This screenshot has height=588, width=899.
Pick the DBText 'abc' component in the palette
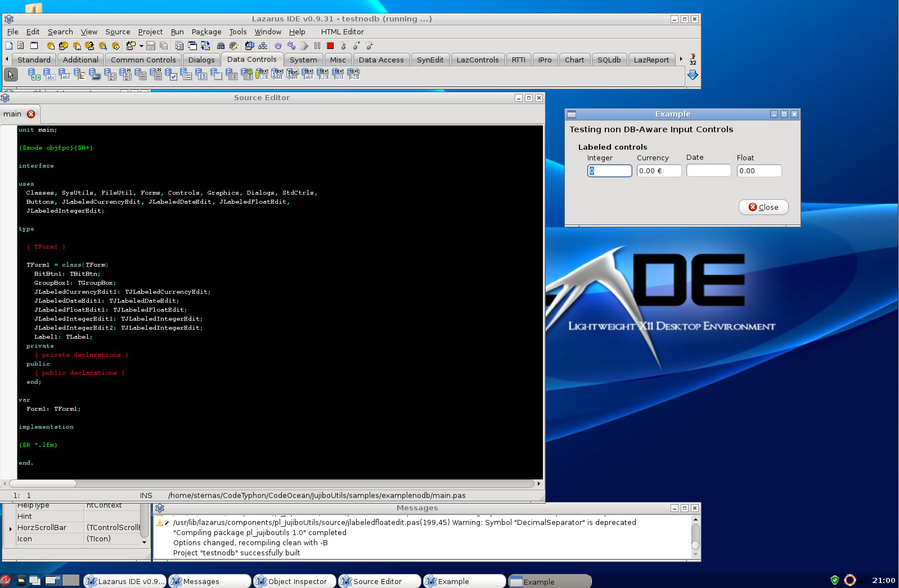[50, 74]
